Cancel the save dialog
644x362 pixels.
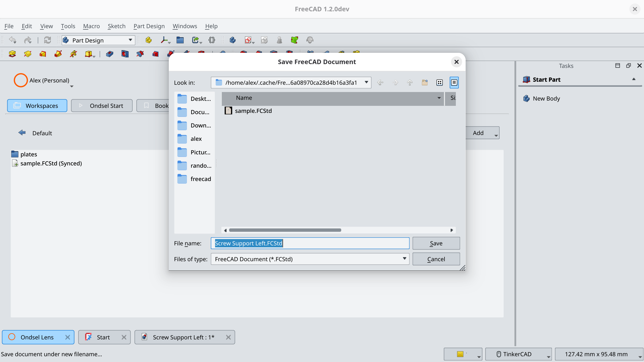pos(436,259)
